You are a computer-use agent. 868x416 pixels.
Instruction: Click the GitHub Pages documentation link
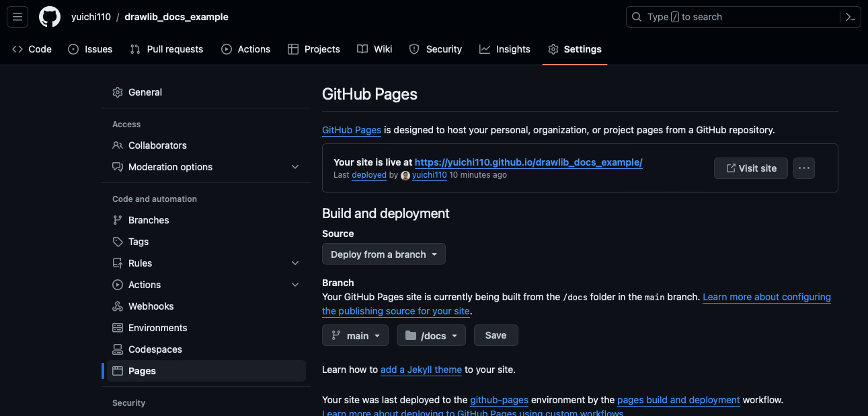[352, 130]
